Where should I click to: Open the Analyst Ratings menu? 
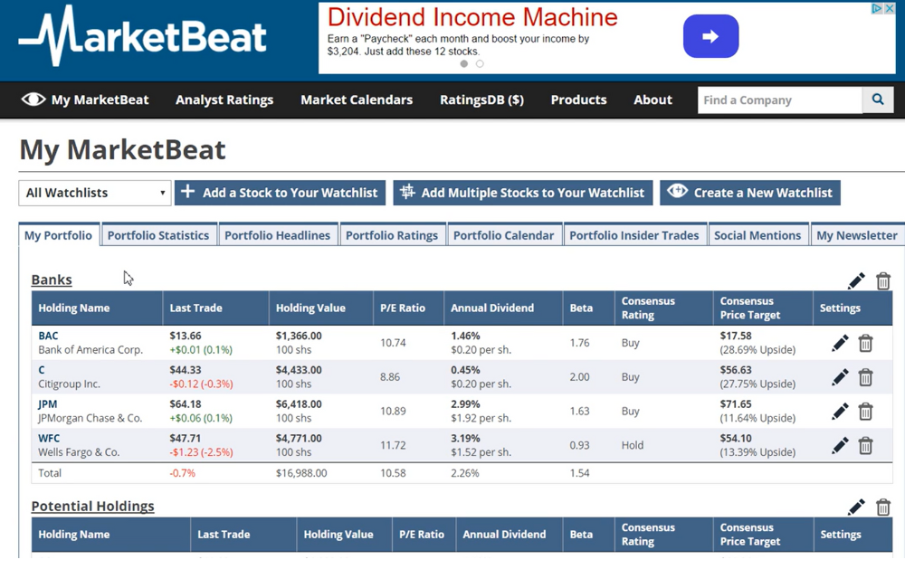(224, 100)
